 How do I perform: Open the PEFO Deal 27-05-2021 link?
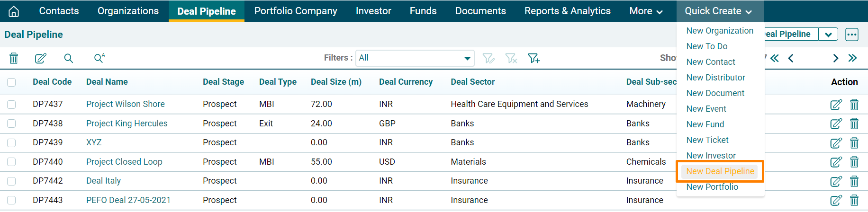point(128,200)
